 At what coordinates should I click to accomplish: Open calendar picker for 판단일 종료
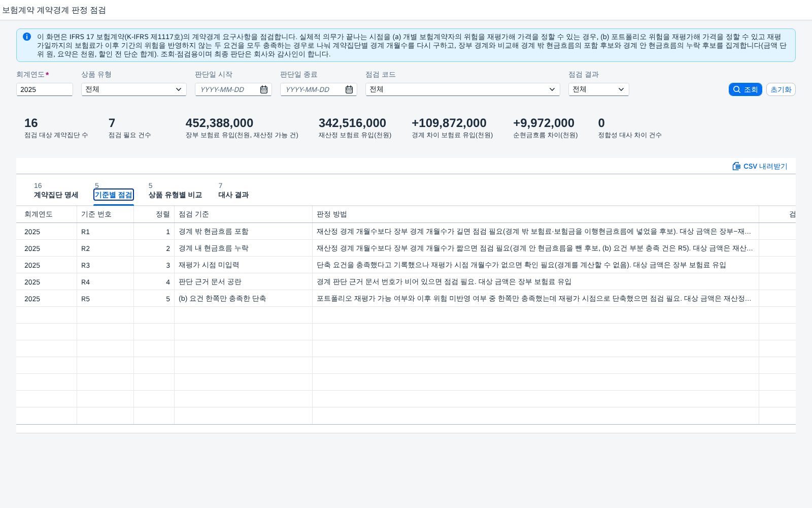[x=349, y=89]
